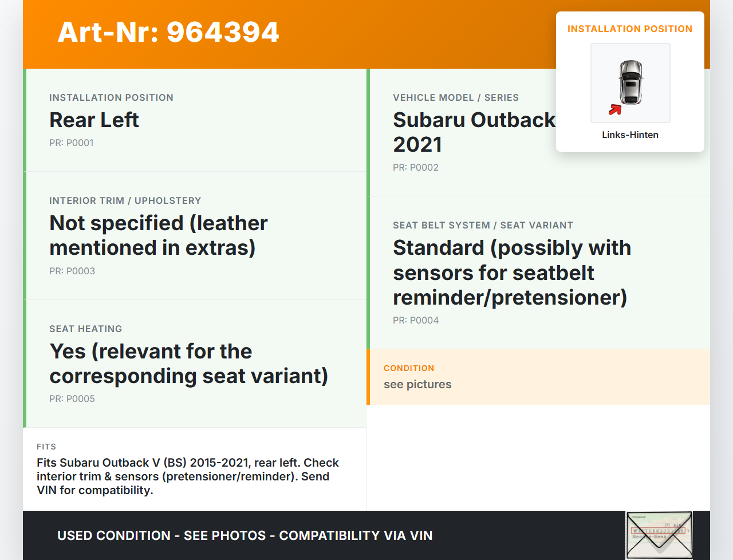The image size is (733, 560).
Task: Click the "VEHICLE MODEL / SERIES" label
Action: (x=456, y=97)
